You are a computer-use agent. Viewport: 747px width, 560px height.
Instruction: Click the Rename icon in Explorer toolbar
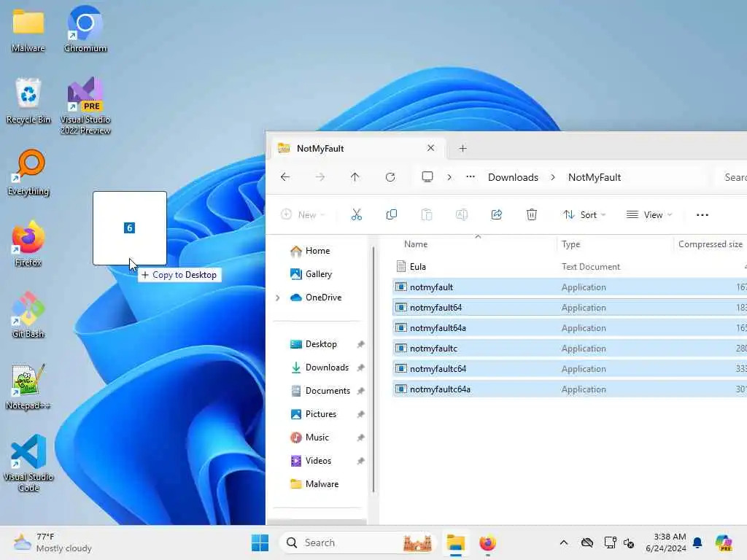pyautogui.click(x=462, y=215)
